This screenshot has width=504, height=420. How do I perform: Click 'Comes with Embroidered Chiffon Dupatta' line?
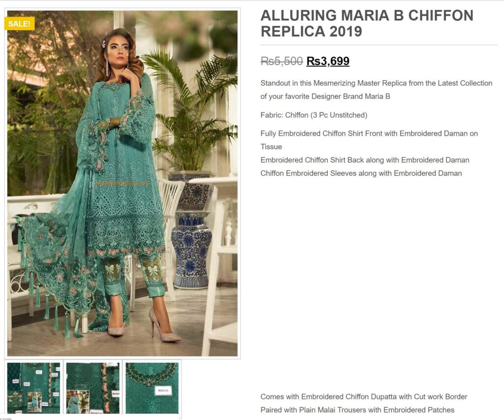click(364, 396)
